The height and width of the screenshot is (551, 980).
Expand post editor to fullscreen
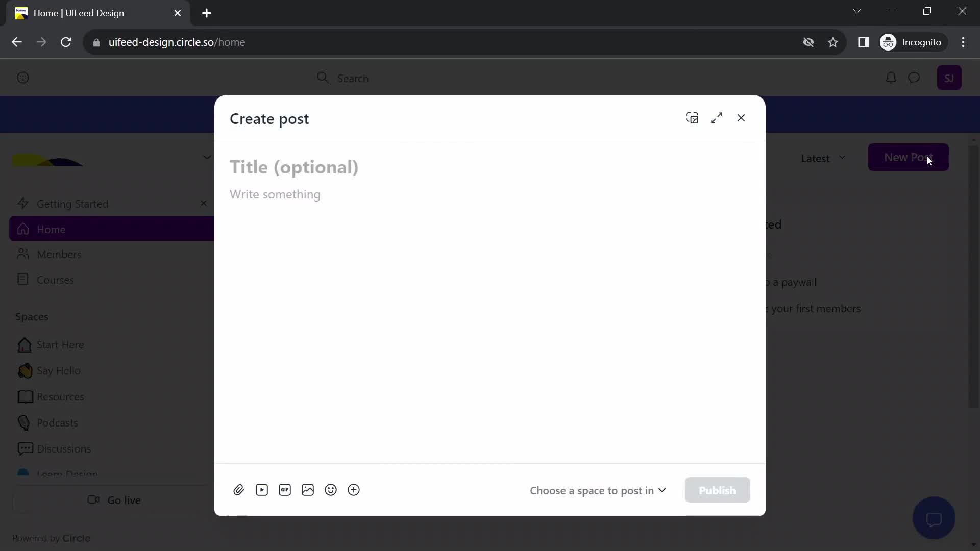[716, 118]
